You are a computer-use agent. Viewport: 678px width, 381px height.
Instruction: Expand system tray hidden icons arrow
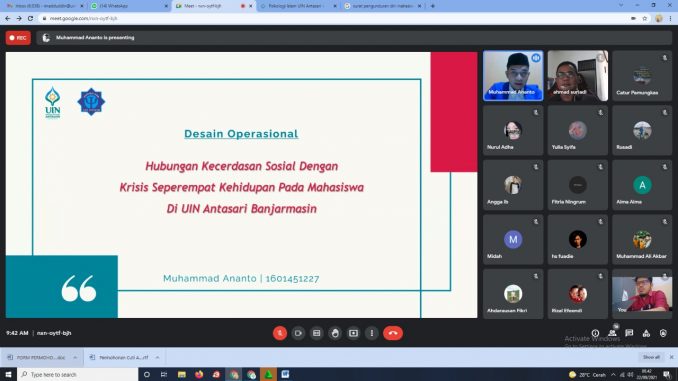coord(613,375)
